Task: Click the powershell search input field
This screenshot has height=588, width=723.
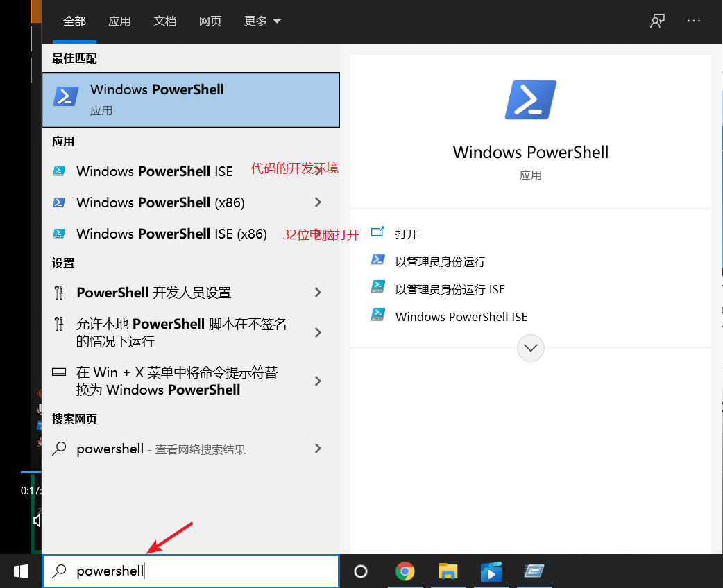Action: (x=190, y=571)
